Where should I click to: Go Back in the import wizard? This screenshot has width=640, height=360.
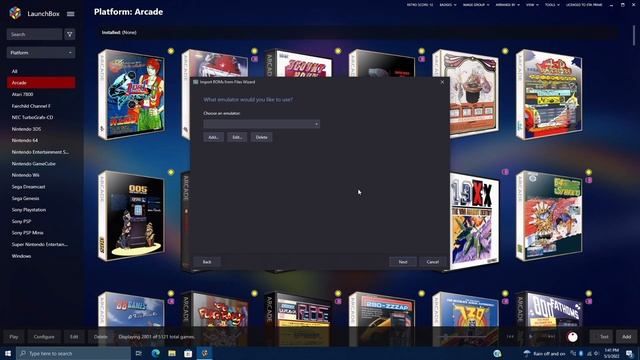207,262
